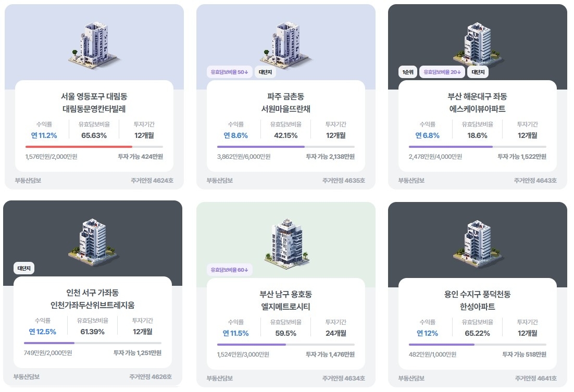Click the 1순위 badge on the Busan 좌동 card

407,72
